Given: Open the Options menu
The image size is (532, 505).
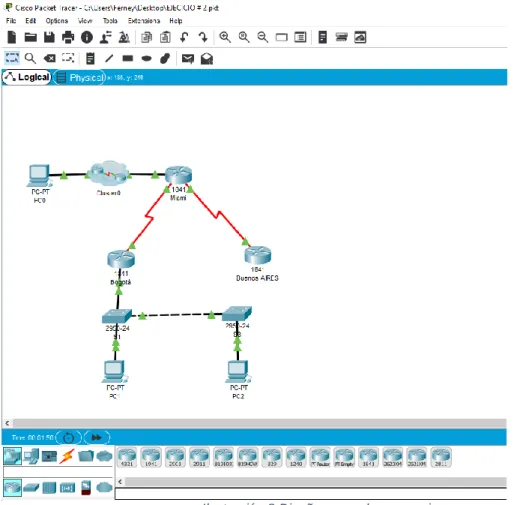Looking at the screenshot, I should click(x=57, y=21).
